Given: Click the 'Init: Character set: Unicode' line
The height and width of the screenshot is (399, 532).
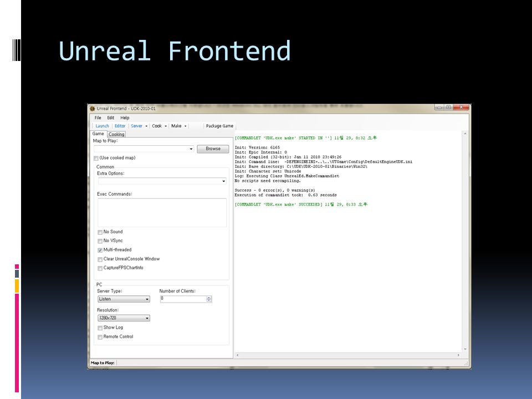Looking at the screenshot, I should 268,171.
